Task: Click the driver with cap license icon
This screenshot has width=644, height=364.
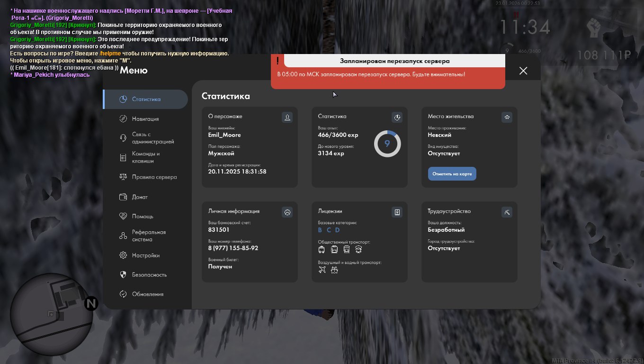Action: point(358,249)
